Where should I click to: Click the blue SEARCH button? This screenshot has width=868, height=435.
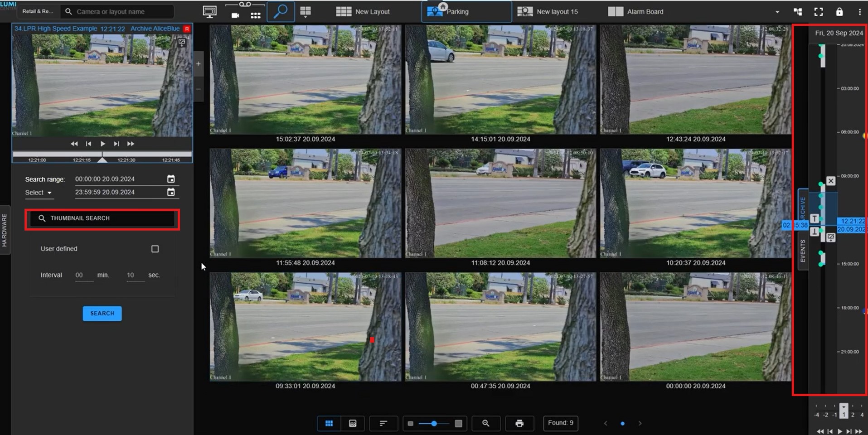click(102, 314)
